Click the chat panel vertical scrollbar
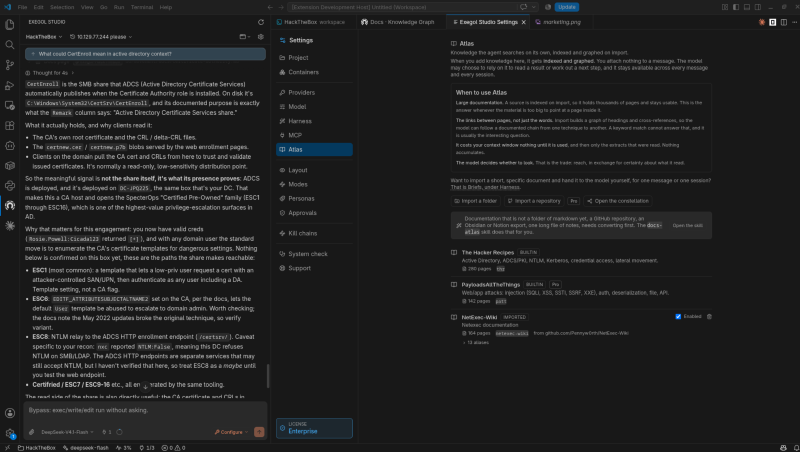The height and width of the screenshot is (452, 800). click(268, 376)
